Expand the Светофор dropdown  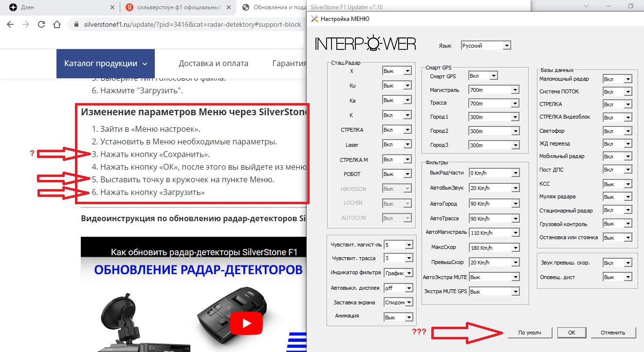coord(617,131)
